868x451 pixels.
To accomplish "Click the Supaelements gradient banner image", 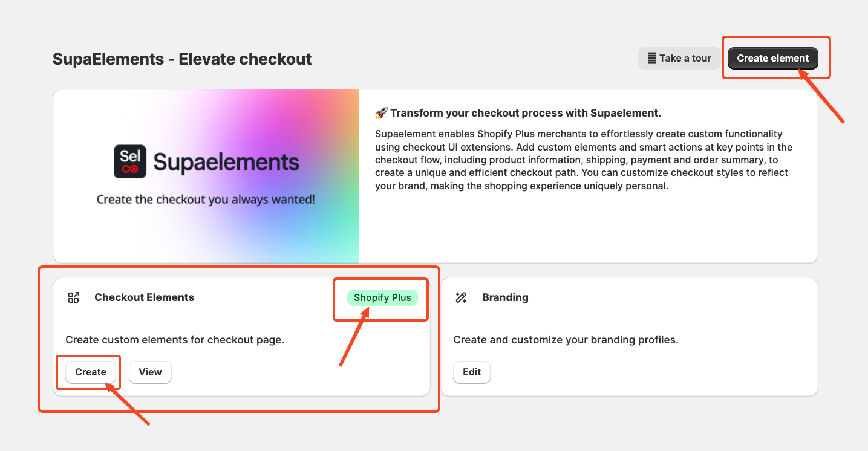I will pos(206,177).
